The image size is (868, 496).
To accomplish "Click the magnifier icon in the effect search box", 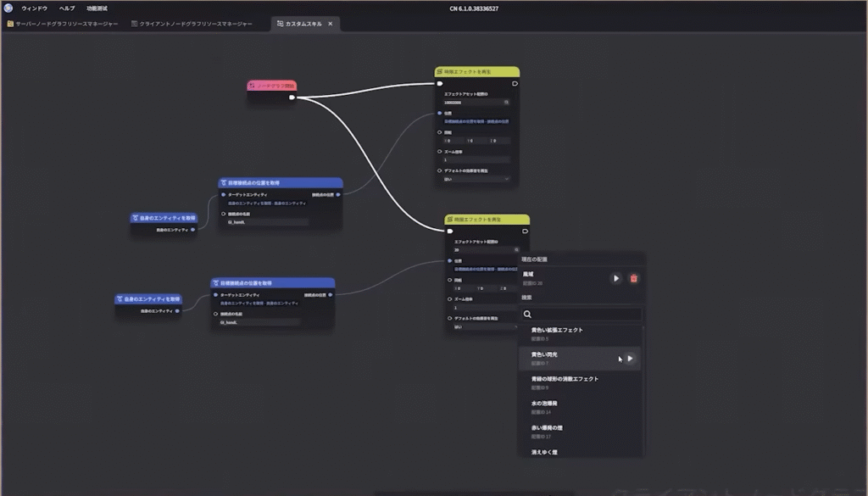I will click(527, 315).
